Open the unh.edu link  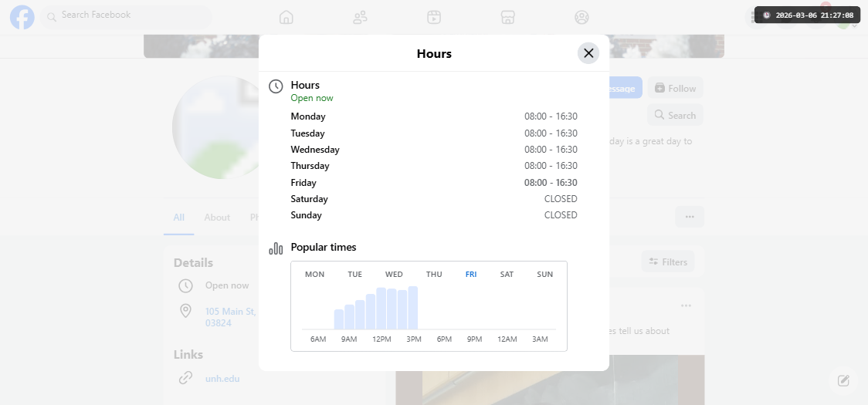(x=222, y=379)
